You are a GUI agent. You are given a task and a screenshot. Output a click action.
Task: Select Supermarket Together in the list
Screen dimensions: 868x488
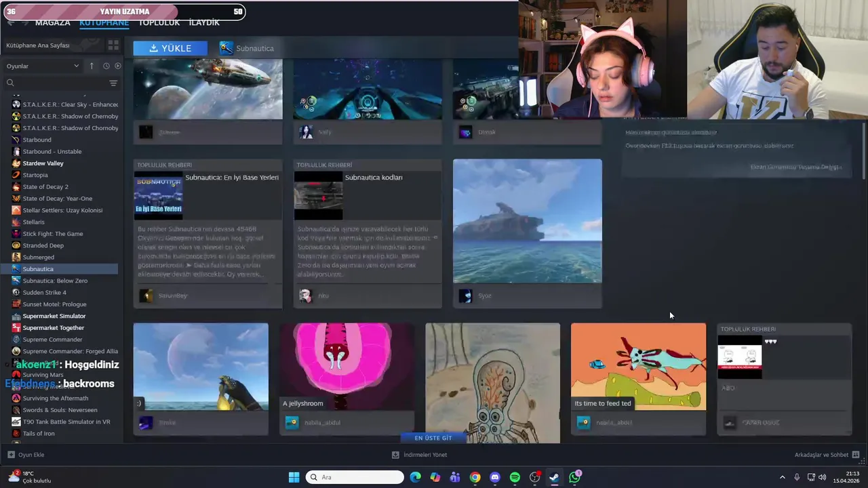tap(53, 327)
